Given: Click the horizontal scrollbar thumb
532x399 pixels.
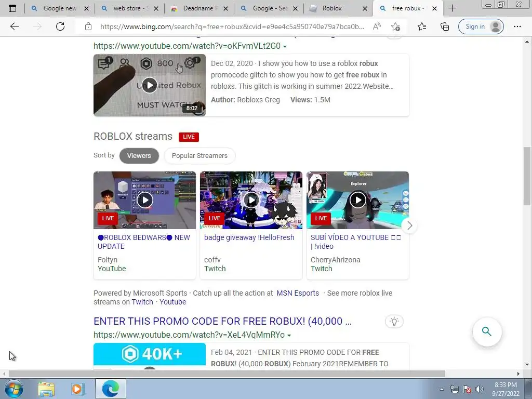Looking at the screenshot, I should pyautogui.click(x=227, y=374).
